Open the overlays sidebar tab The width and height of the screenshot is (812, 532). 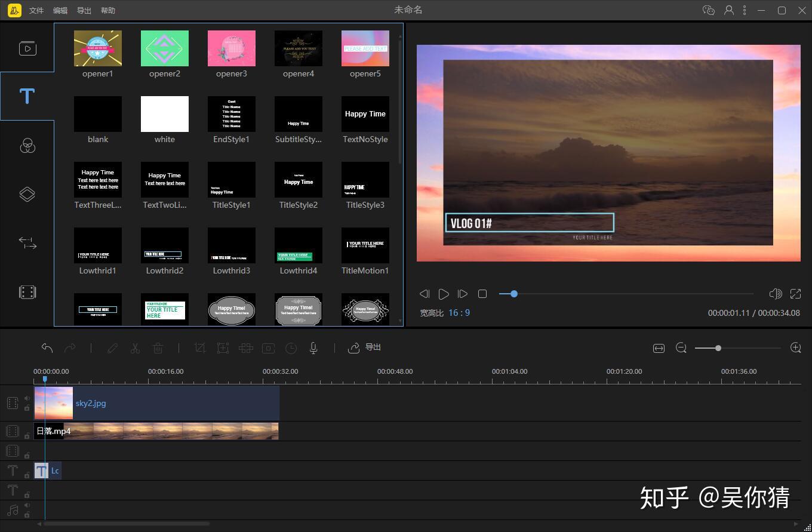tap(27, 194)
